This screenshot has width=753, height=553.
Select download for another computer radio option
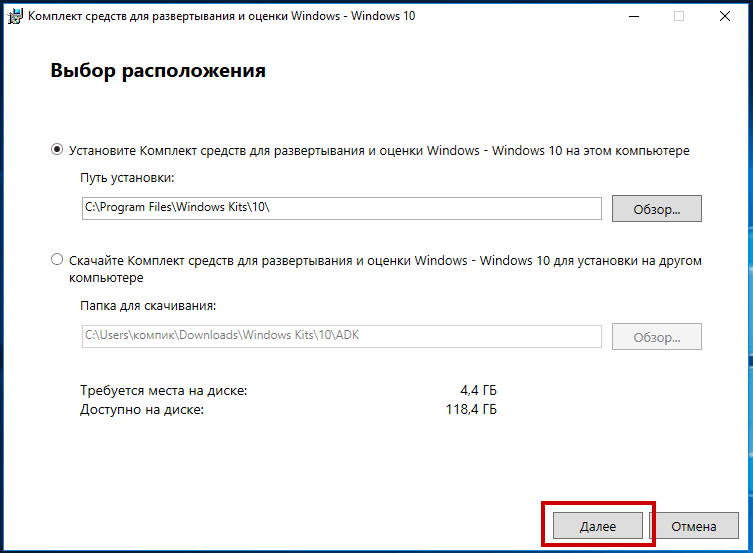pos(57,260)
